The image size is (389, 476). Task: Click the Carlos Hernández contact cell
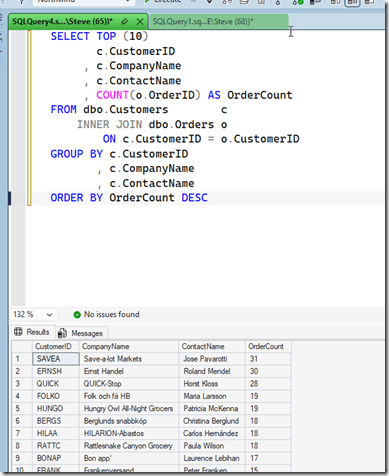(x=212, y=433)
